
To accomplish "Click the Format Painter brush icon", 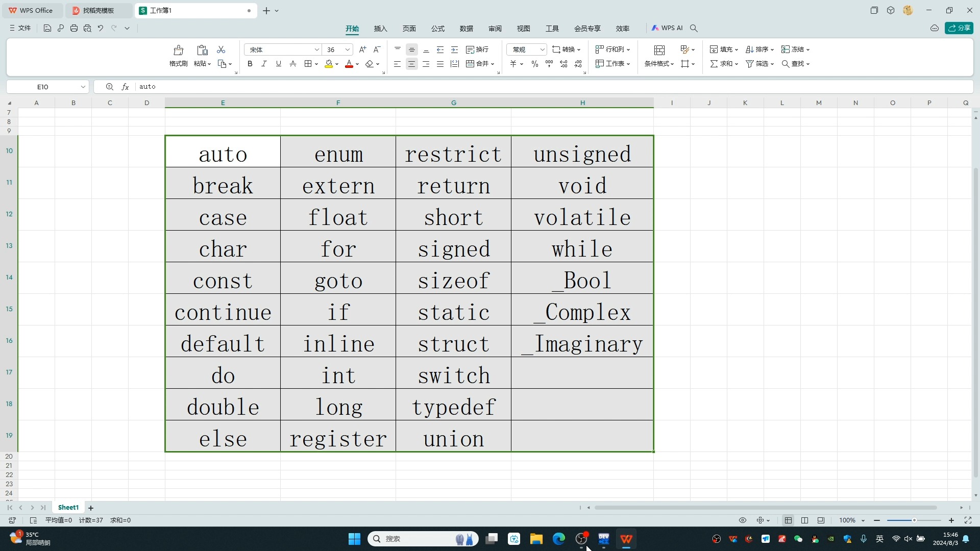I will 178,50.
